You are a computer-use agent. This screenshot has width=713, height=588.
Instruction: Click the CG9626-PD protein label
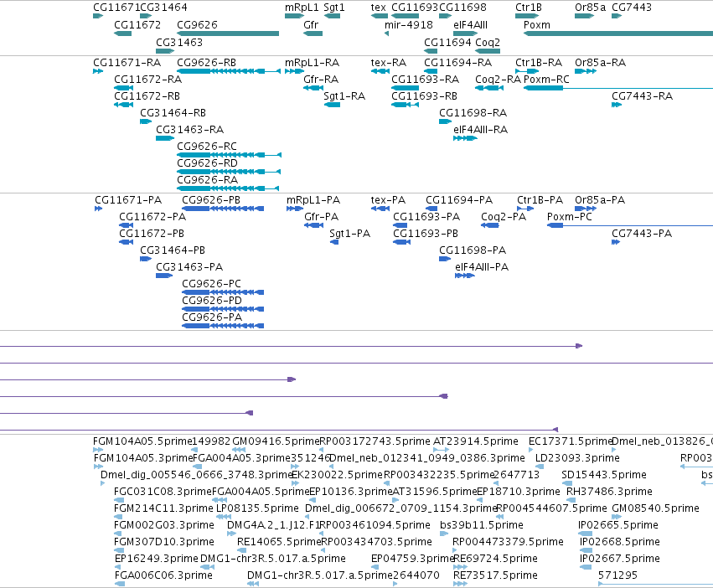[212, 300]
